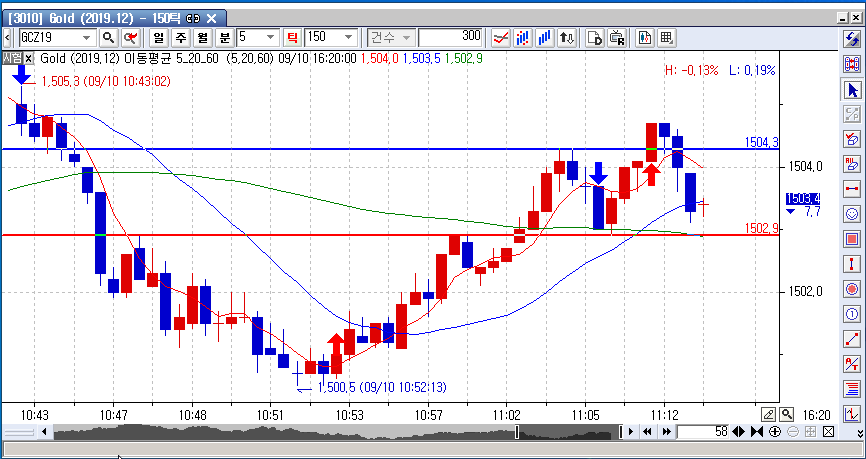Screen dimensions: 866x459
Task: Open the 건수 count type dropdown
Action: tap(407, 37)
